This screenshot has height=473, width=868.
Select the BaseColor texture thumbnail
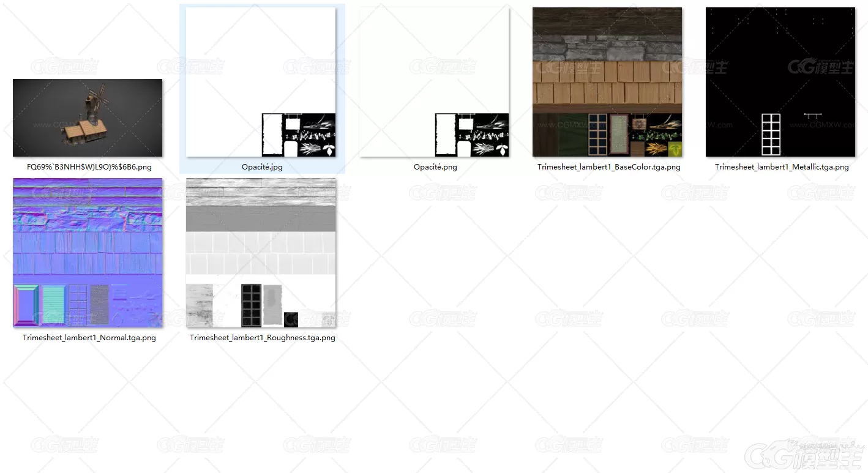[607, 82]
